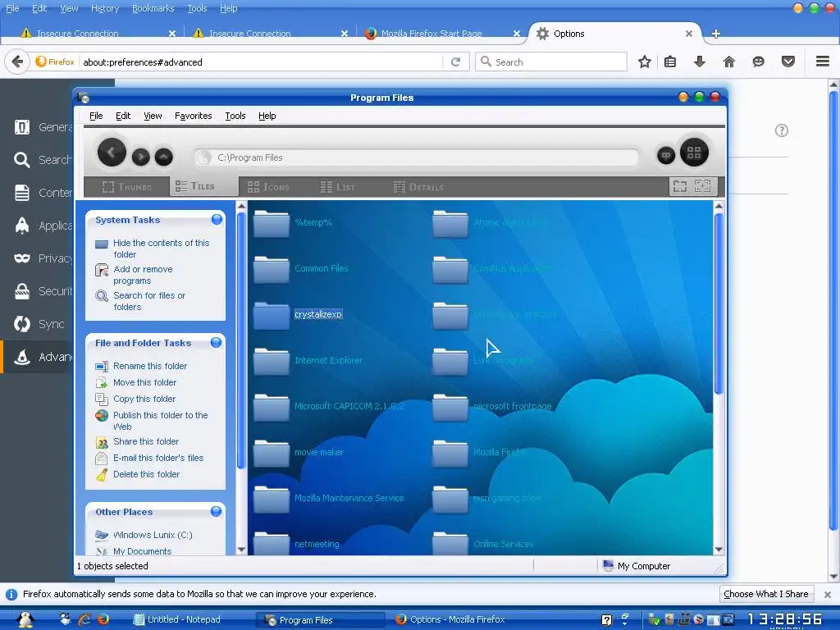The image size is (840, 630).
Task: Click Delete this folder link
Action: tap(146, 474)
